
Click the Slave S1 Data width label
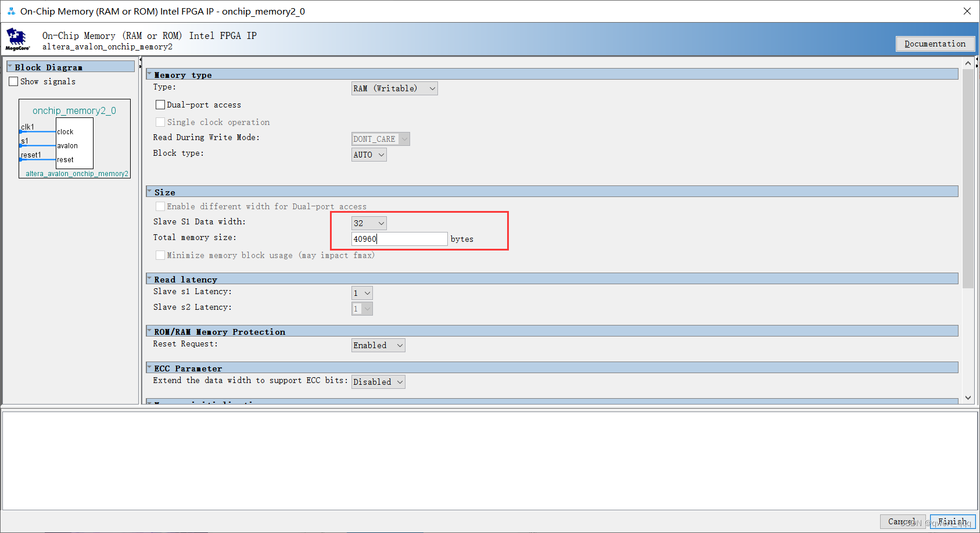[x=199, y=221]
